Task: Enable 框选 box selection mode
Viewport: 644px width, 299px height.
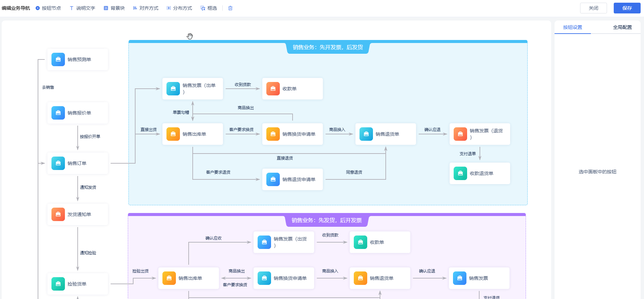Action: click(x=209, y=8)
